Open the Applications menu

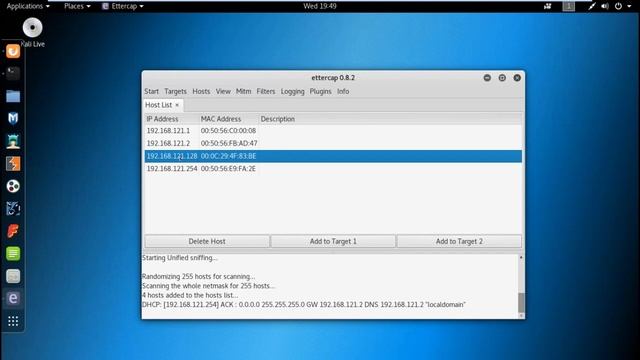[x=28, y=6]
